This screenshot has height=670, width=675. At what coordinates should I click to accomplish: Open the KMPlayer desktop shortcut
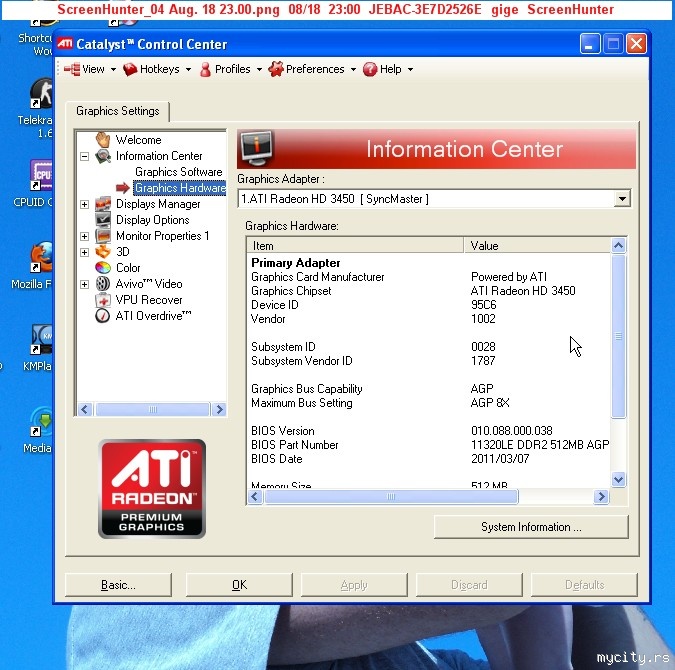41,339
